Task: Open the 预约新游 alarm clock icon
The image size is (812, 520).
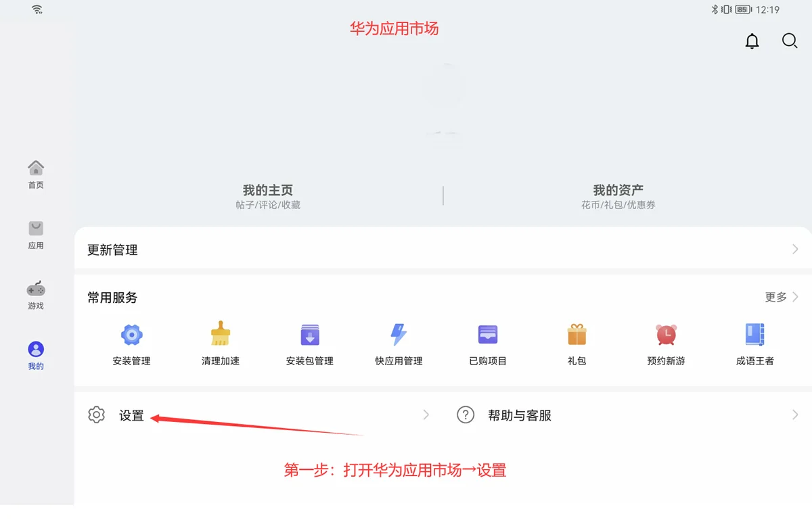Action: [x=666, y=335]
